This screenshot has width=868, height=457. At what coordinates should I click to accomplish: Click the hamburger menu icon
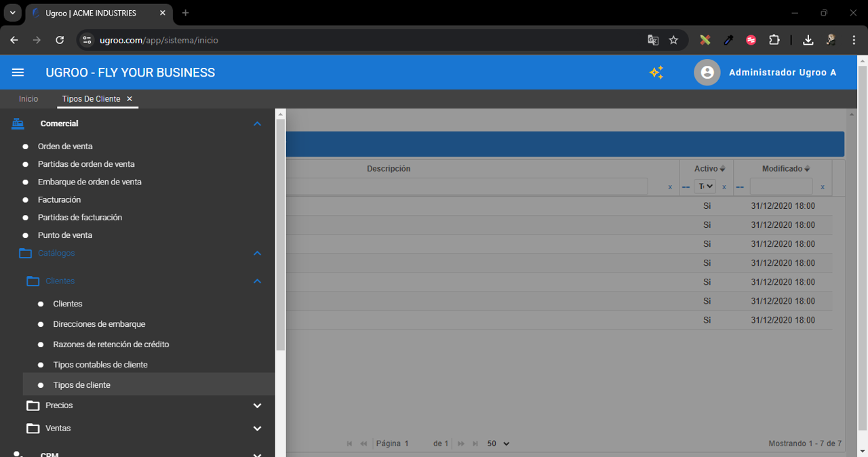point(18,73)
